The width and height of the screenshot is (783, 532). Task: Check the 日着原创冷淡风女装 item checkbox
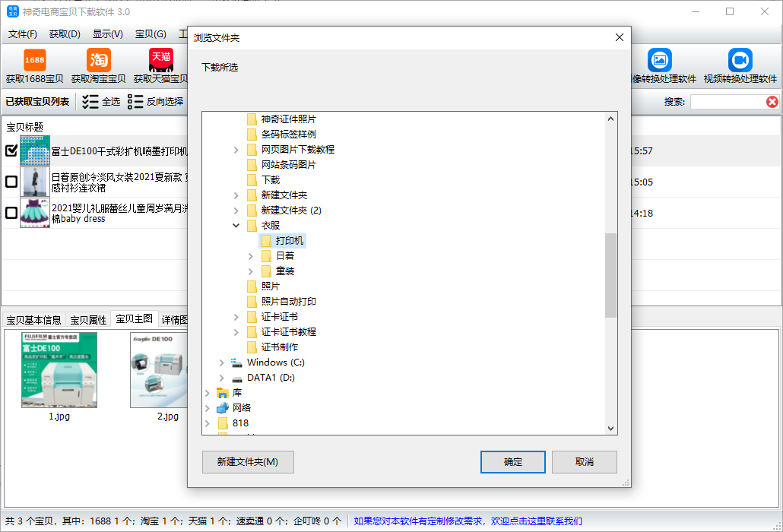point(11,182)
